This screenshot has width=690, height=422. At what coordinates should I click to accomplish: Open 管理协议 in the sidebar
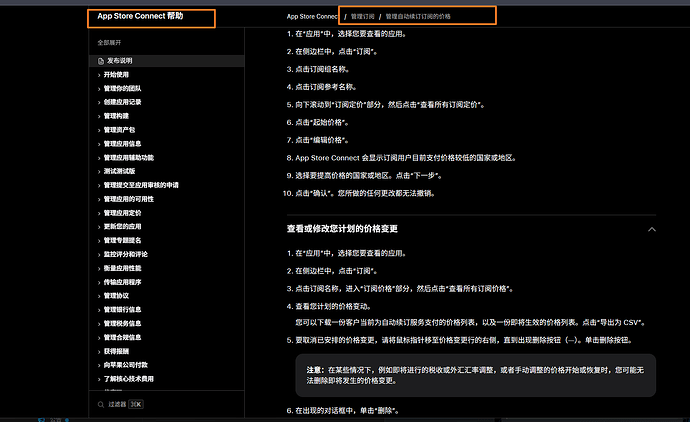pyautogui.click(x=116, y=296)
